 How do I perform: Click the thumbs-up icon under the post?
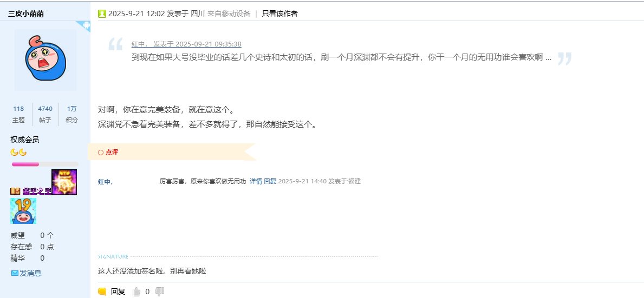pyautogui.click(x=136, y=292)
